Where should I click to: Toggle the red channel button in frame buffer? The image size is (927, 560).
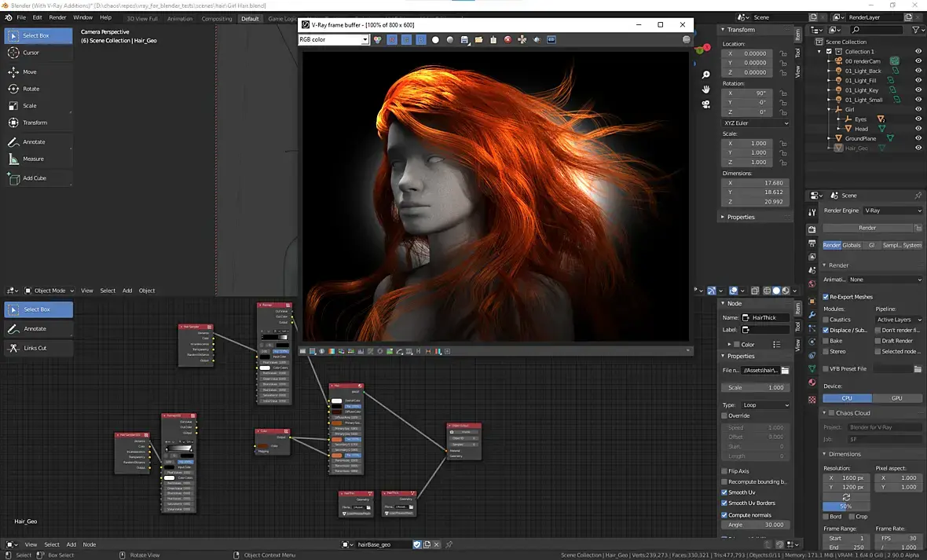pyautogui.click(x=392, y=40)
